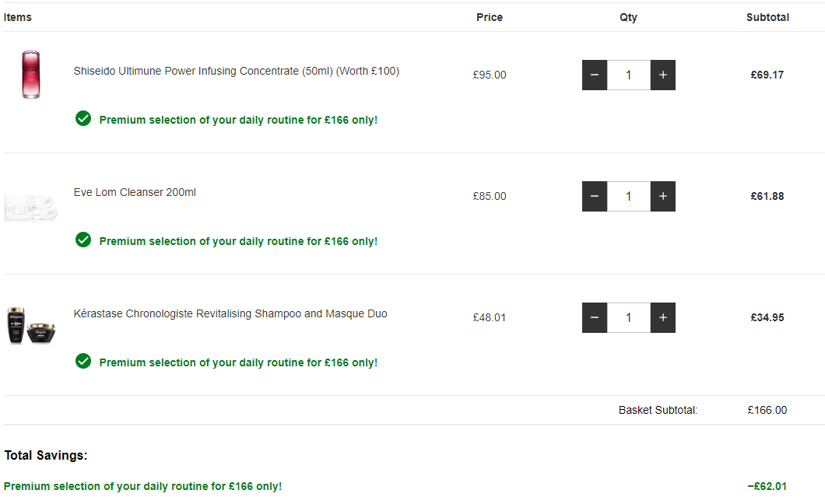
Task: Increase quantity of Eve Lom Cleanser
Action: click(663, 197)
